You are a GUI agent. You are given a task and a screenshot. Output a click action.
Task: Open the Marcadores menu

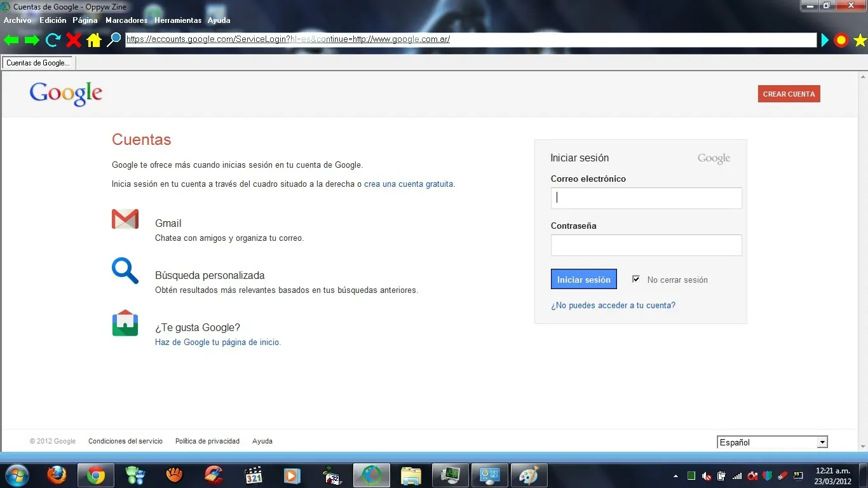126,20
